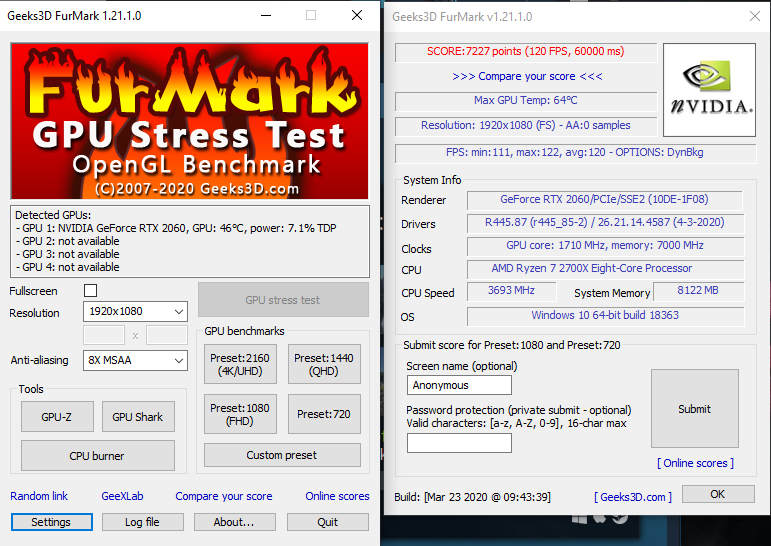The image size is (771, 546).
Task: Start the CPU burner
Action: pos(97,456)
